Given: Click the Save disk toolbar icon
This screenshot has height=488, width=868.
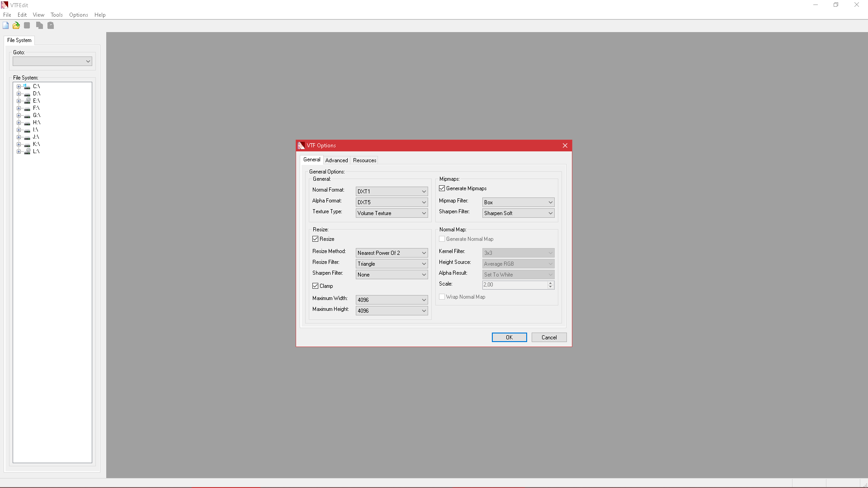Looking at the screenshot, I should point(27,25).
